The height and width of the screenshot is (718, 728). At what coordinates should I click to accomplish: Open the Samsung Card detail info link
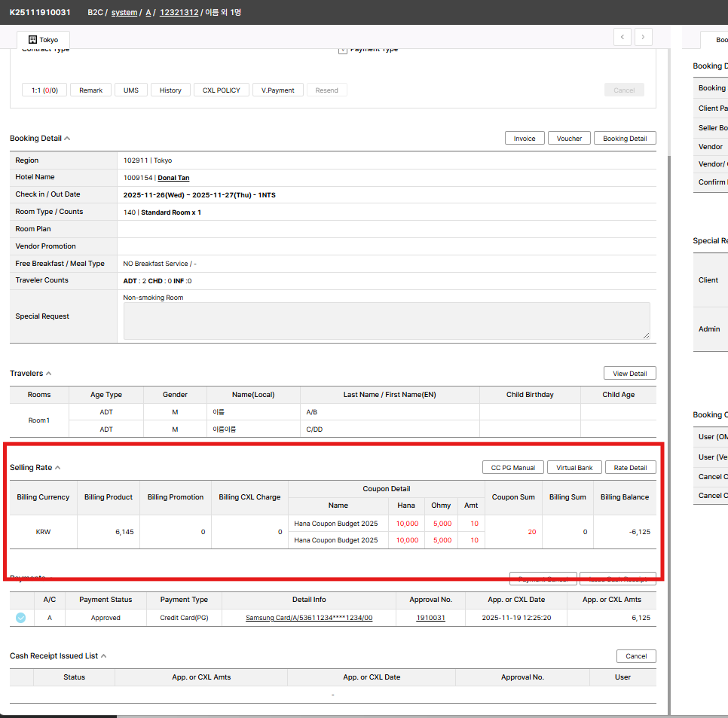point(309,618)
